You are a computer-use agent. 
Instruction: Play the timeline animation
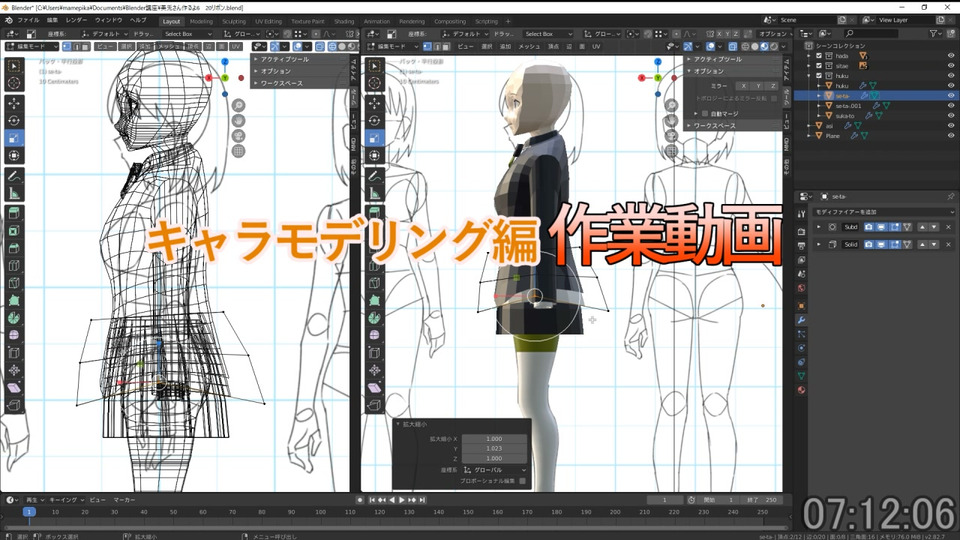pos(402,500)
